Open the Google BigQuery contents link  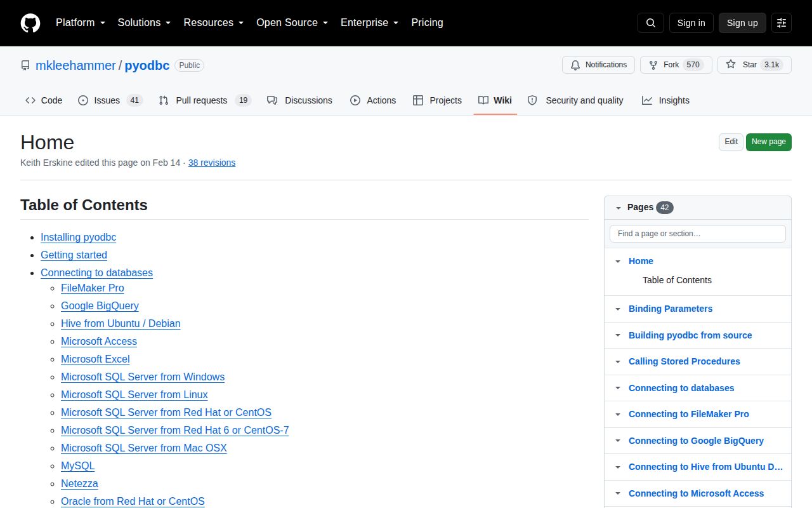(100, 305)
